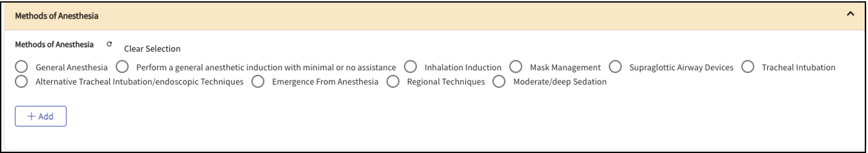
Task: Select the General Anesthesia radio button
Action: coord(21,66)
